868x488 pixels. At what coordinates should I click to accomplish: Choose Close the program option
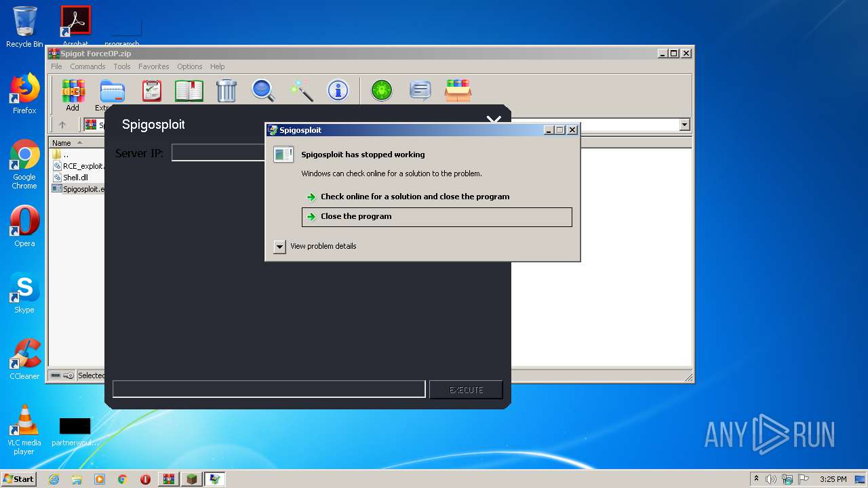pos(437,217)
